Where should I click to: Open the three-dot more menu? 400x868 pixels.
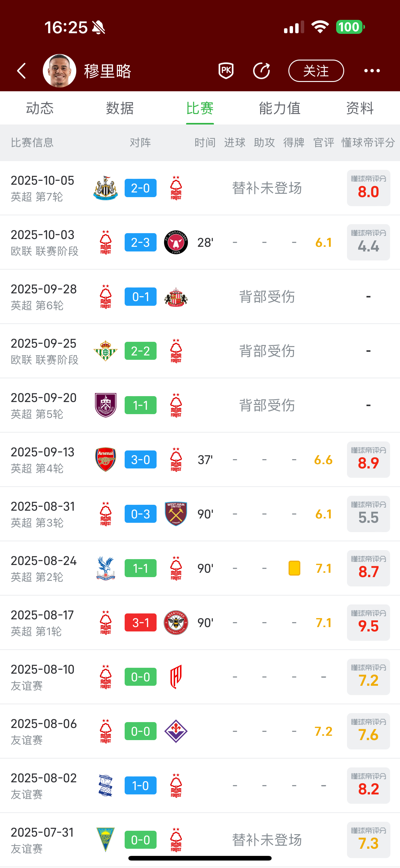tap(372, 71)
